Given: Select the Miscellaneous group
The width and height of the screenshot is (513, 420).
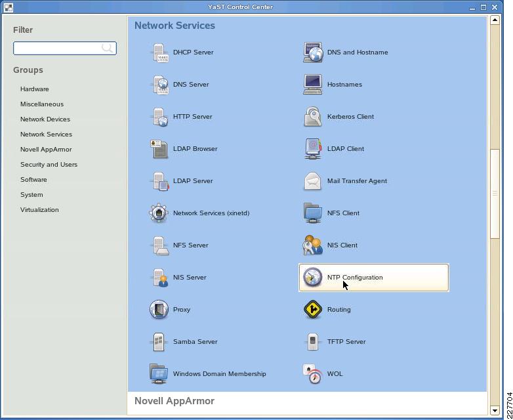Looking at the screenshot, I should point(42,104).
